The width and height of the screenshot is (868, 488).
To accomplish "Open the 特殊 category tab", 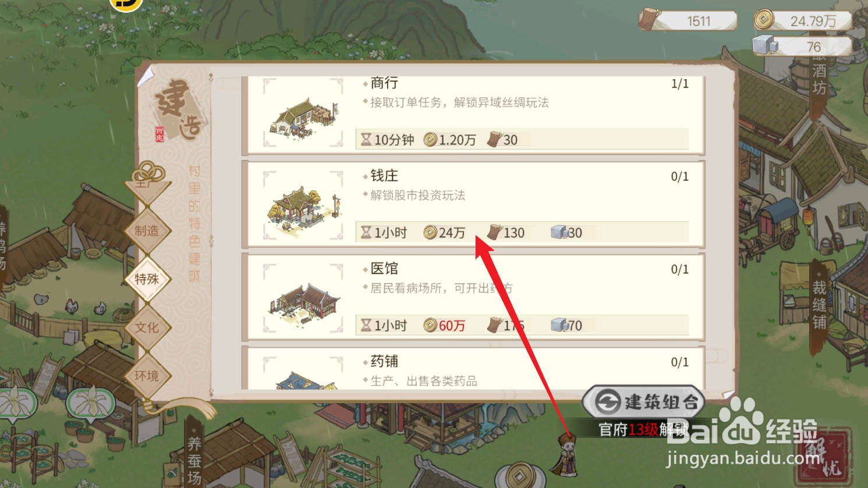I will (x=147, y=279).
